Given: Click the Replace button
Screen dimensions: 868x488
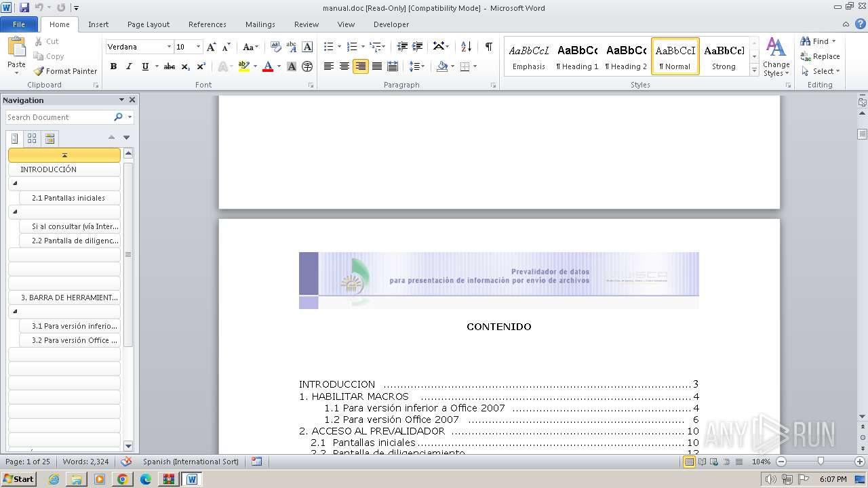Looking at the screenshot, I should (x=820, y=56).
